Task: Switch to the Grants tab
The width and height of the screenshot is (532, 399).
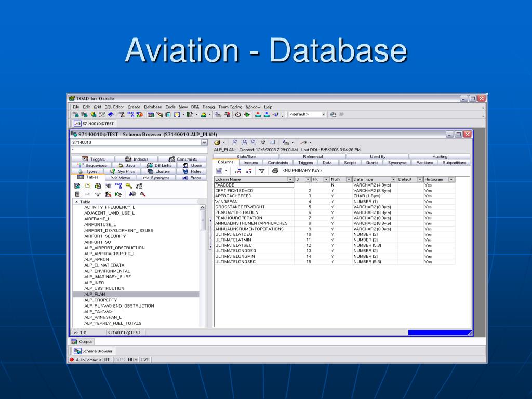Action: pos(372,163)
